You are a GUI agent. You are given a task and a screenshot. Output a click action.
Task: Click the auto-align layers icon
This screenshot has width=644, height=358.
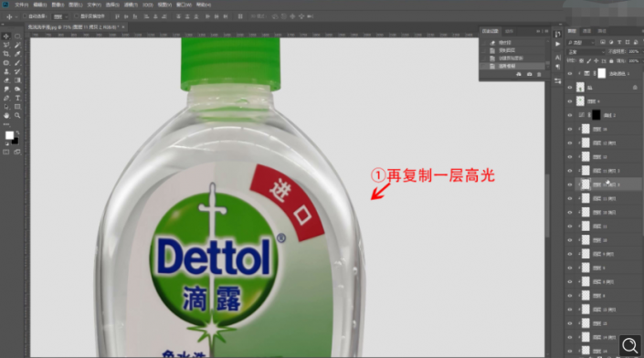240,16
